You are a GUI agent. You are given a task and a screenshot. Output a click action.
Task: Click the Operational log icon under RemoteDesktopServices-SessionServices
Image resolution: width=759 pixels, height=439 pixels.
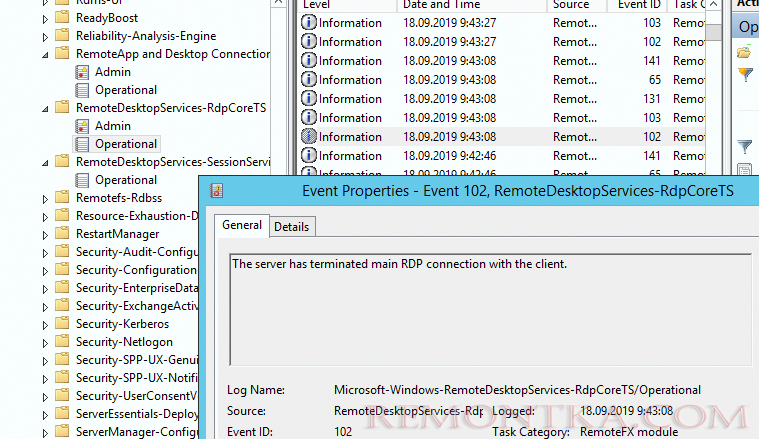82,180
